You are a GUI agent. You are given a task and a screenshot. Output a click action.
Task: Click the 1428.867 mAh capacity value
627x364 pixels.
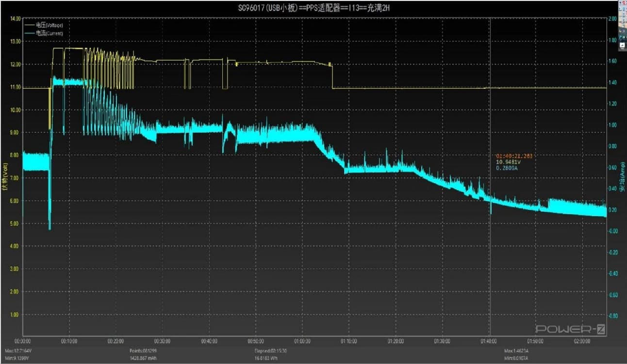coord(143,358)
